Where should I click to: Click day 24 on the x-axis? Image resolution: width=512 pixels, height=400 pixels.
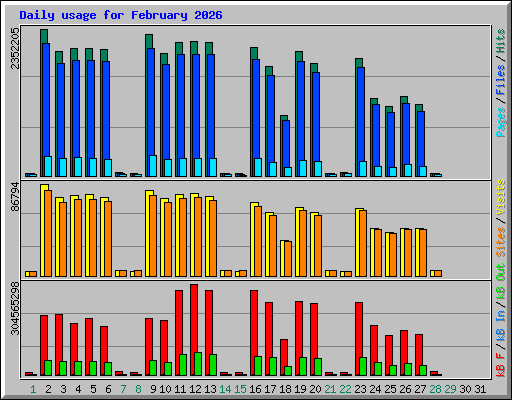[375, 389]
